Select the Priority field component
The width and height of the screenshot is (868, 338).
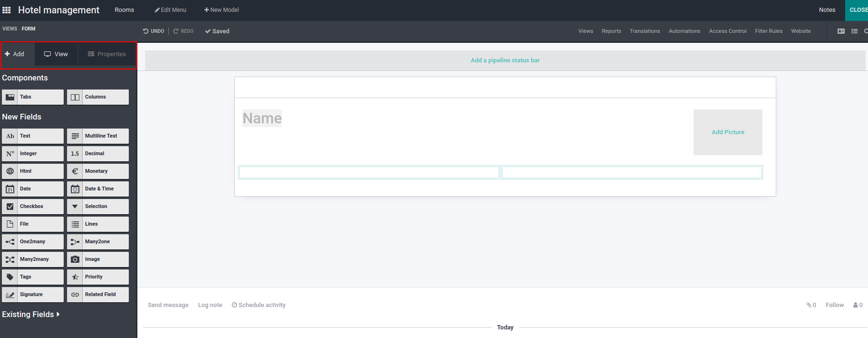coord(98,277)
